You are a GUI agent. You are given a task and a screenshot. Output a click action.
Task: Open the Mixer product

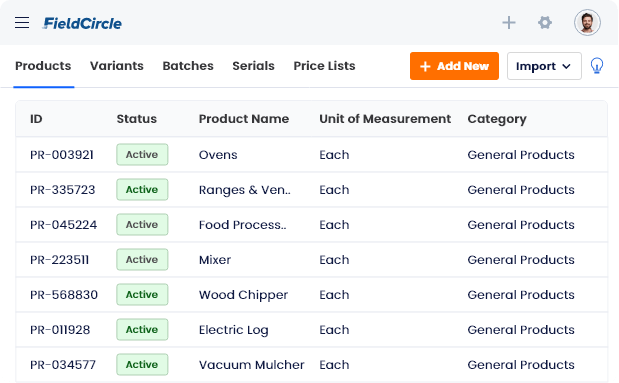215,260
